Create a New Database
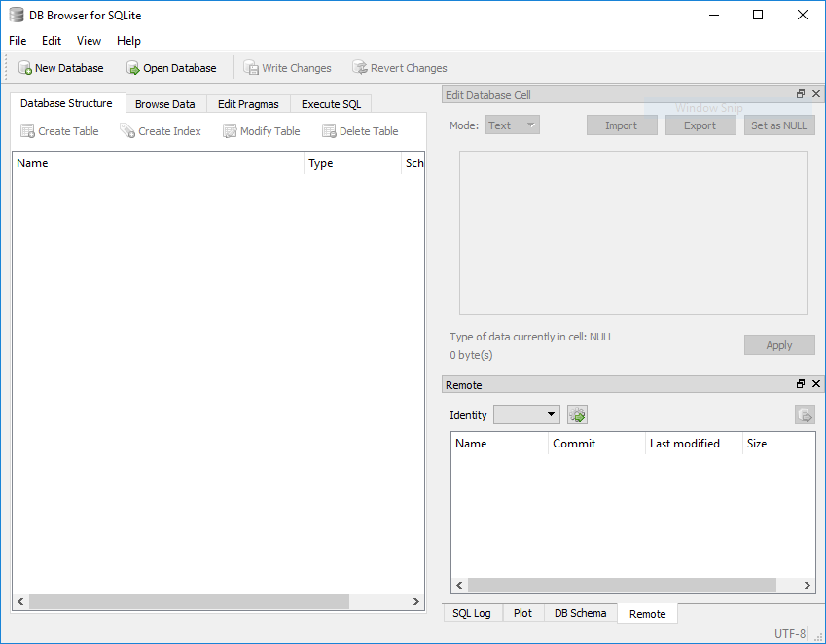This screenshot has height=644, width=826. 60,68
